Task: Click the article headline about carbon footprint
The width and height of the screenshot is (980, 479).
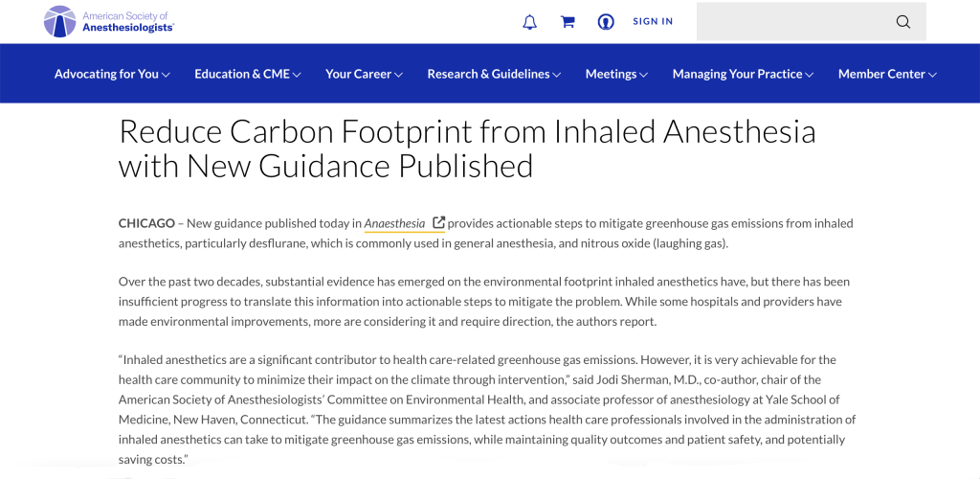Action: coord(467,148)
